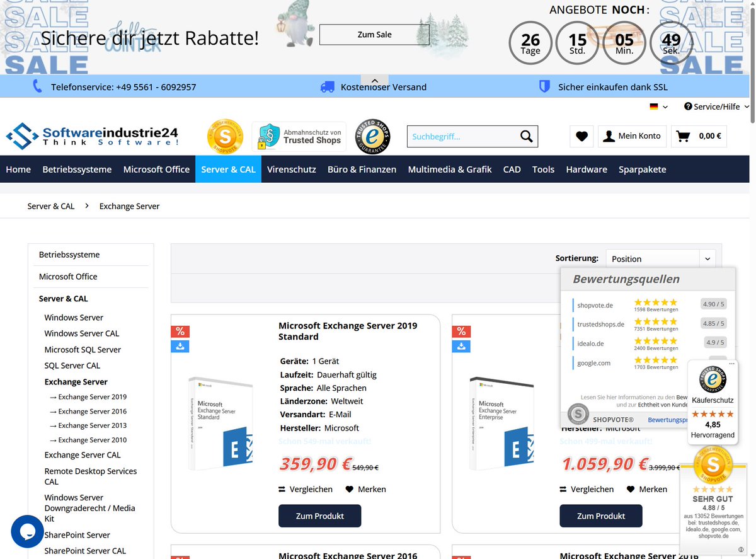
Task: Open the Hardware menu item
Action: coord(587,169)
